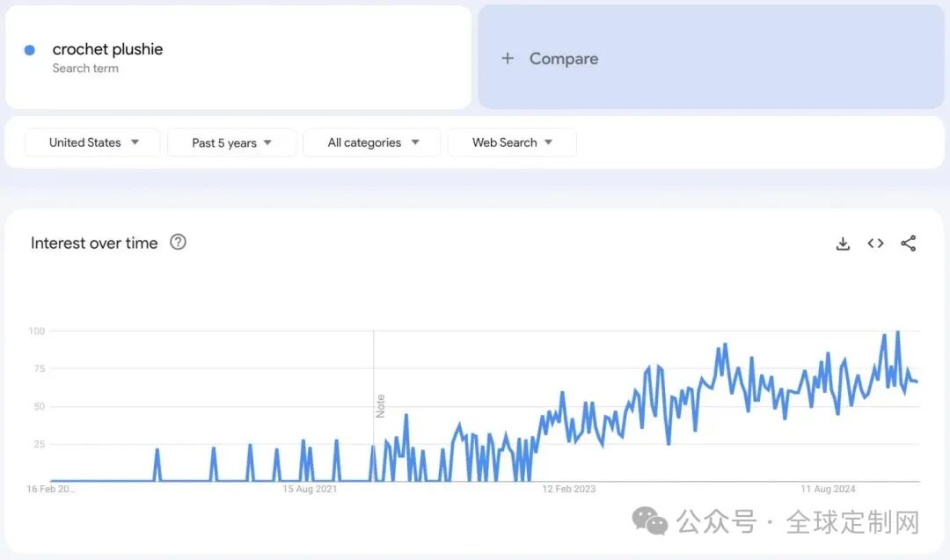The height and width of the screenshot is (560, 950).
Task: Click the plus icon beside Compare
Action: coord(508,59)
